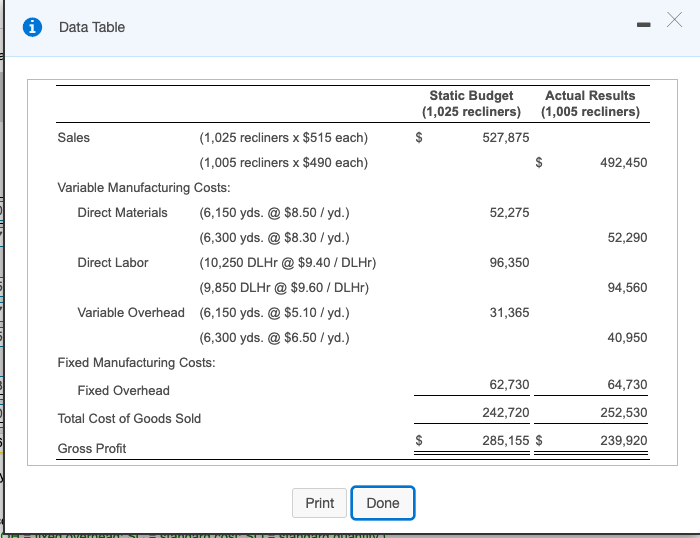Click the Fixed Overhead label
Screen dimensions: 700x538
click(123, 391)
